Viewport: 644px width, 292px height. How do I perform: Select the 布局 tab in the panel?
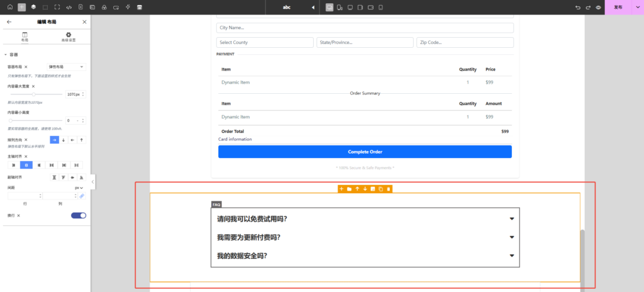[x=25, y=36]
